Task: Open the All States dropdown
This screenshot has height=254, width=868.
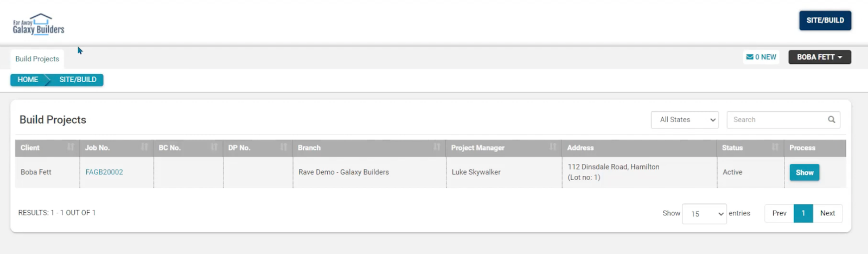Action: (x=685, y=120)
